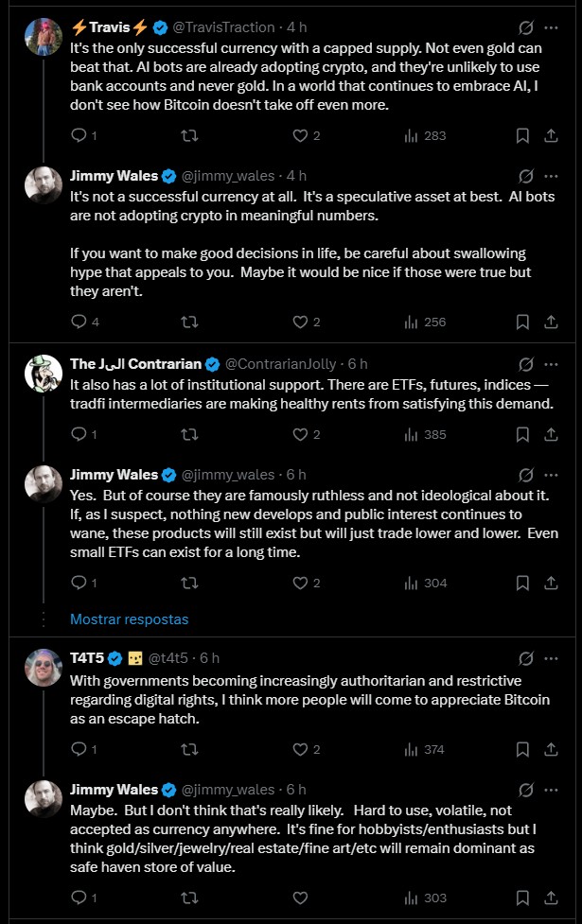The width and height of the screenshot is (582, 924).
Task: Reply to Jimmy Wales's reply with 4 comments
Action: click(x=79, y=322)
